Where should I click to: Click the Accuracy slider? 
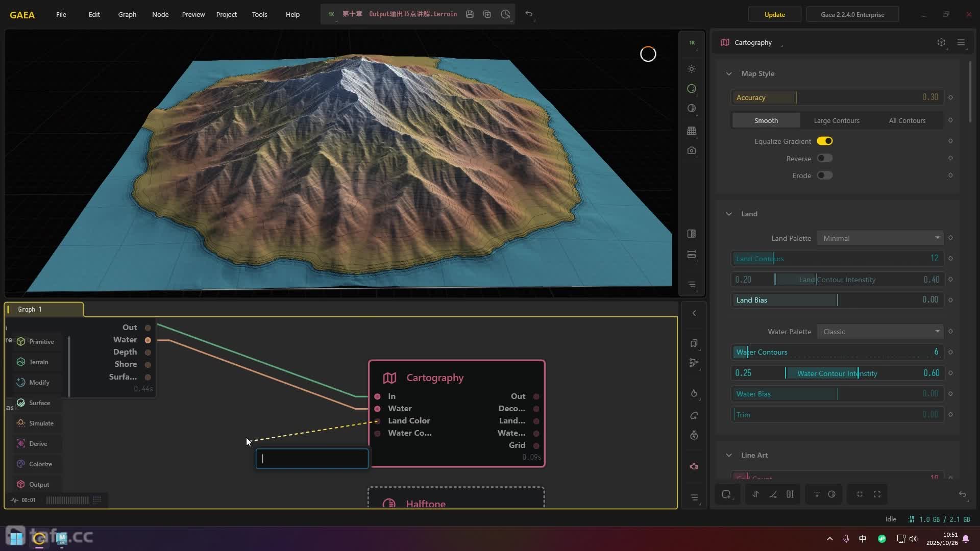[x=837, y=97]
